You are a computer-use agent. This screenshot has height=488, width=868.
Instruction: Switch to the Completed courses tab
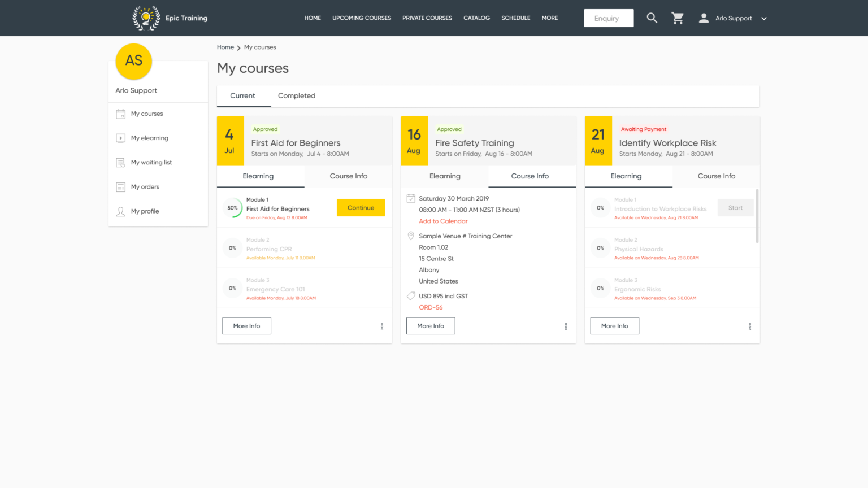(x=296, y=95)
